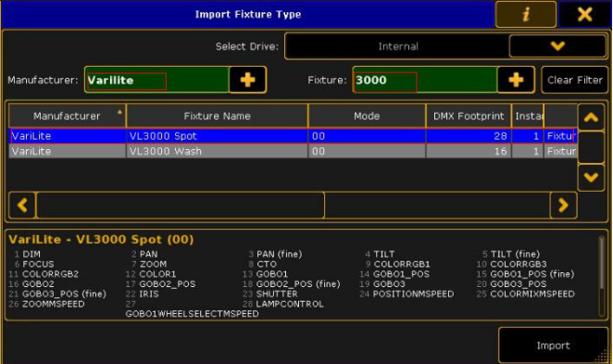Click plus button next to Fixture filter
The height and width of the screenshot is (364, 613).
coord(516,80)
